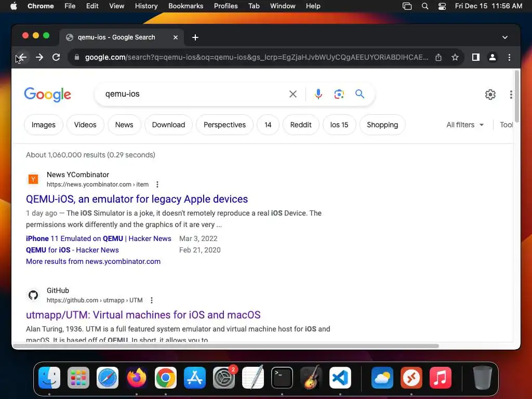Screen dimensions: 532x399
Task: Filter results by Videos
Action: 85,125
